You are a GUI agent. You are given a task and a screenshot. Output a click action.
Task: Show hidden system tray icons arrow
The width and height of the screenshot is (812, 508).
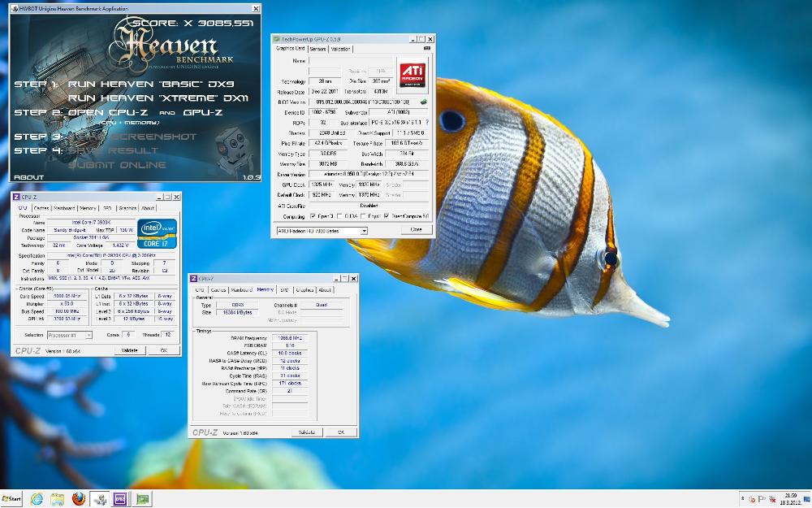click(x=743, y=499)
